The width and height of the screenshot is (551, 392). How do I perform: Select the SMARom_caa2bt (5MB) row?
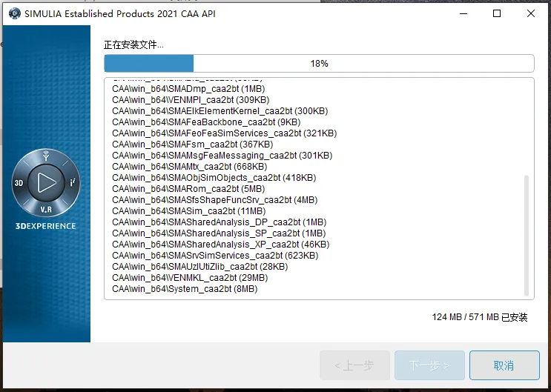(188, 189)
